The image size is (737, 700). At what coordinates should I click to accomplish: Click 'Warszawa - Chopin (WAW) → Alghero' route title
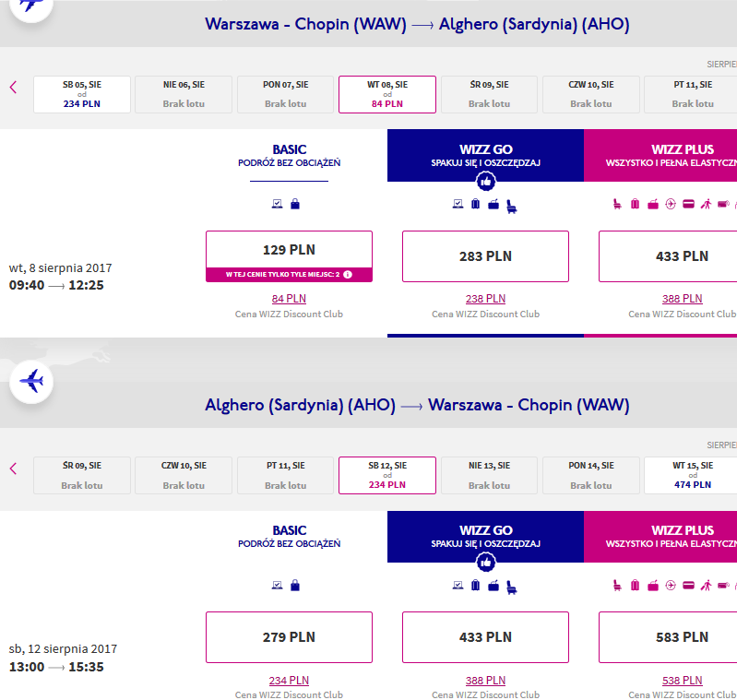click(x=417, y=24)
